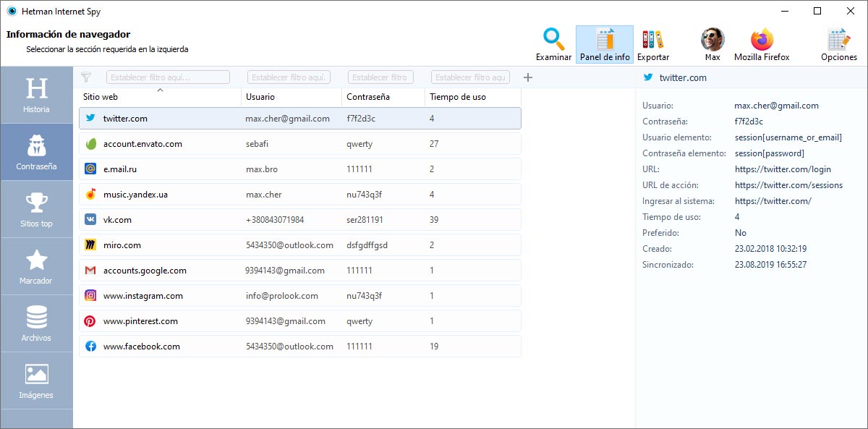The height and width of the screenshot is (429, 868).
Task: Select the music.yandex.ua entry
Action: point(300,195)
